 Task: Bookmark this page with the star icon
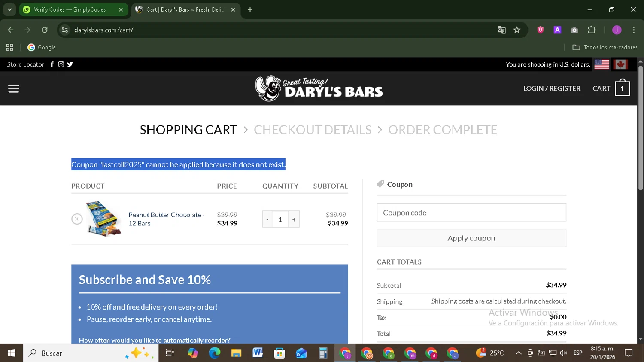click(517, 30)
